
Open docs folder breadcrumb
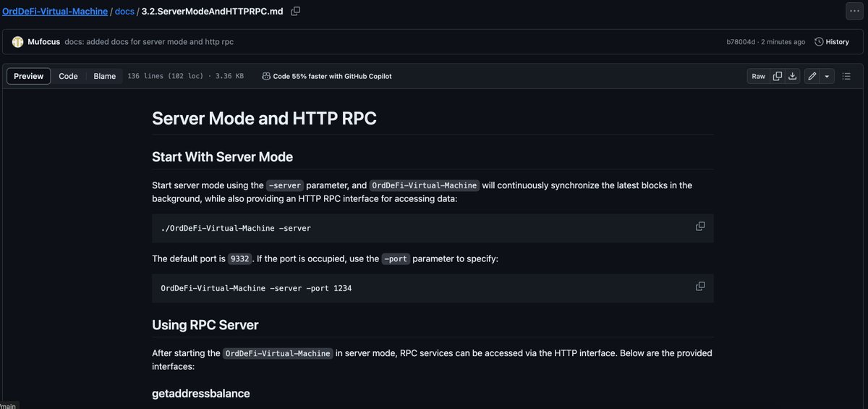pos(124,12)
